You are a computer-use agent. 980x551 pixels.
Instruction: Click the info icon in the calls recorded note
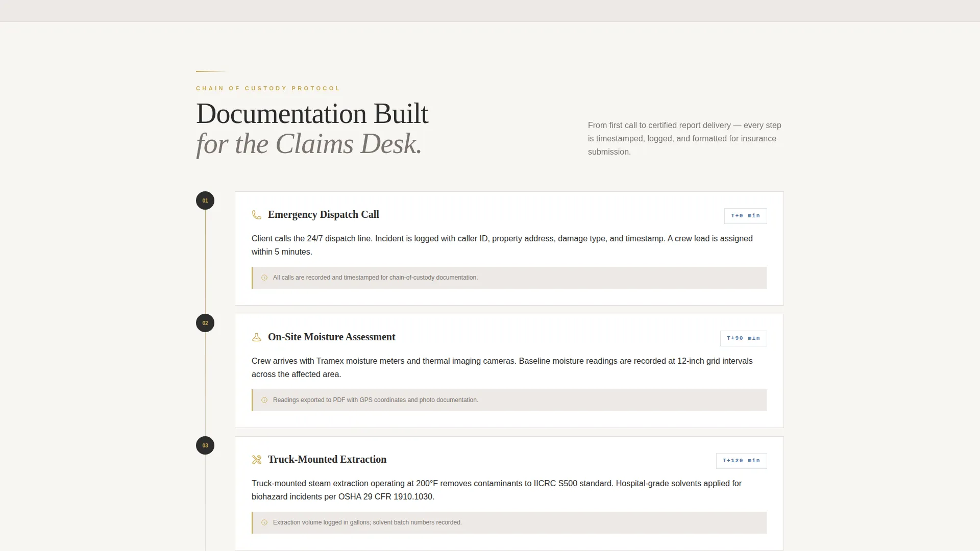click(264, 278)
